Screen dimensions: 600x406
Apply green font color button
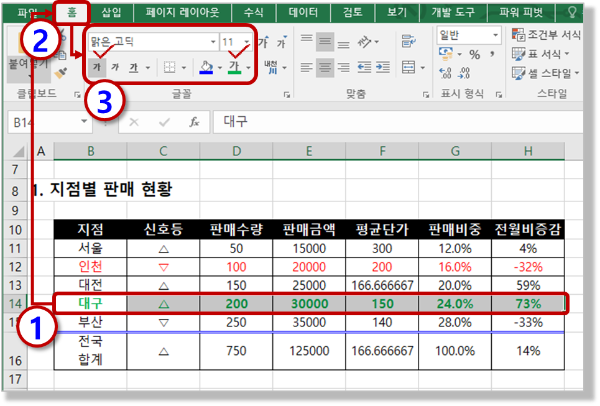coord(234,67)
